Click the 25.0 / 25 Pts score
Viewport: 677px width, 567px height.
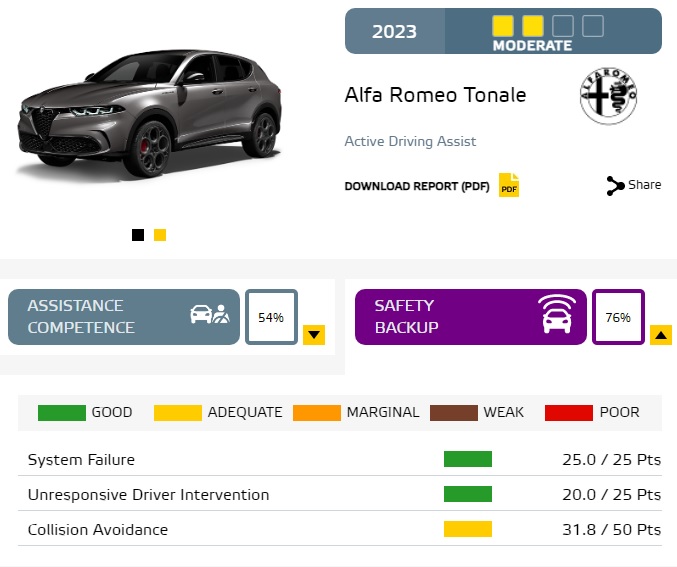coord(611,459)
